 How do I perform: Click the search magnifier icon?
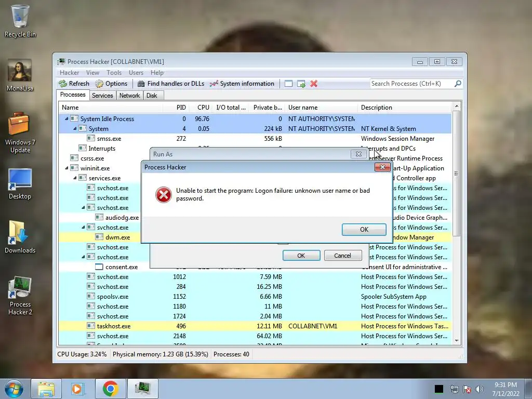pyautogui.click(x=458, y=84)
